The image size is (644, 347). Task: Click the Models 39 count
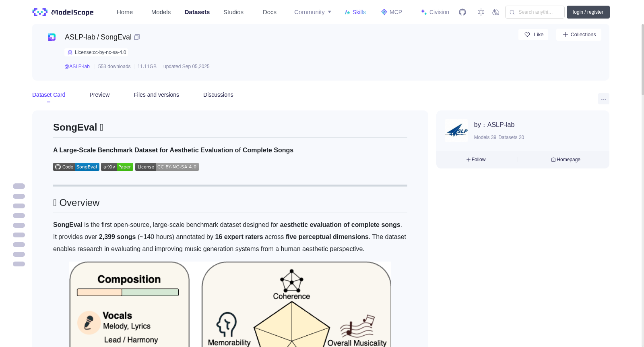point(485,137)
